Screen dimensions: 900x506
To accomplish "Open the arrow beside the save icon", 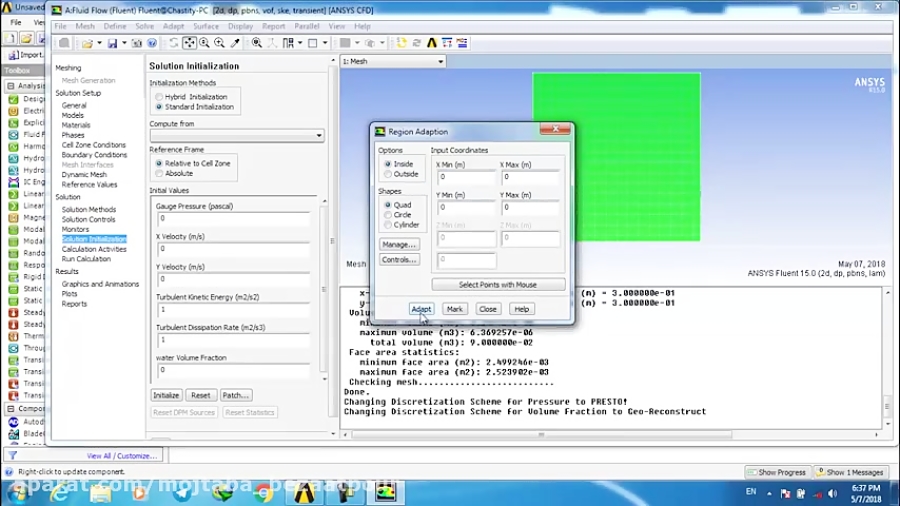I will point(123,43).
